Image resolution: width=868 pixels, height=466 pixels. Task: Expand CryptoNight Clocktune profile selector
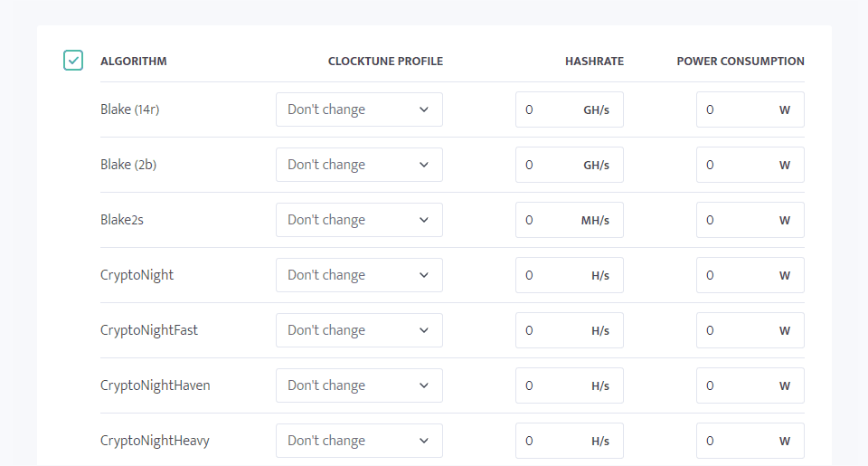tap(359, 275)
